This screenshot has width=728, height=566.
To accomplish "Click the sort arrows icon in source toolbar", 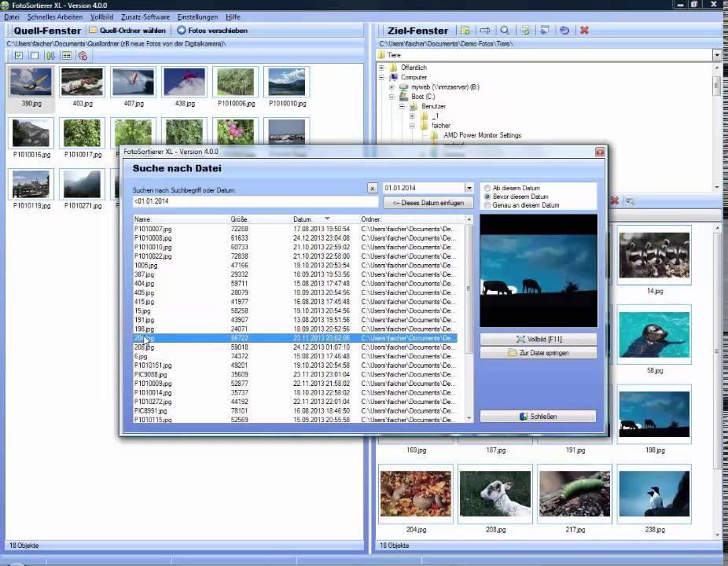I will pyautogui.click(x=50, y=56).
